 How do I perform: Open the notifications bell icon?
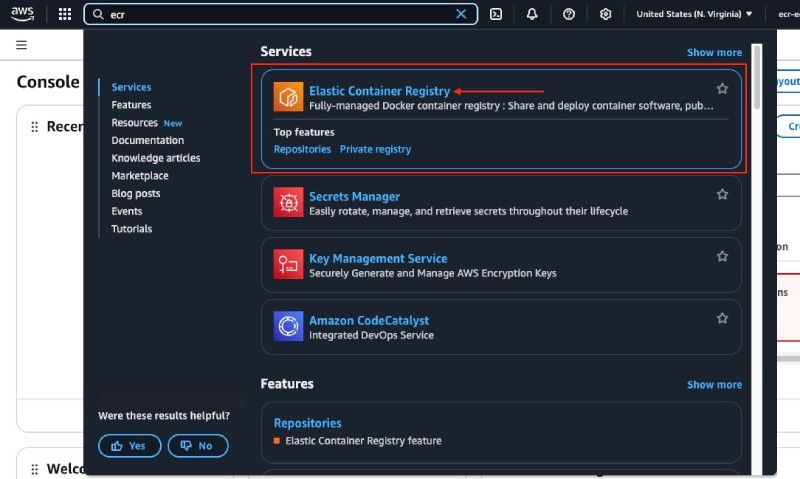pos(532,14)
